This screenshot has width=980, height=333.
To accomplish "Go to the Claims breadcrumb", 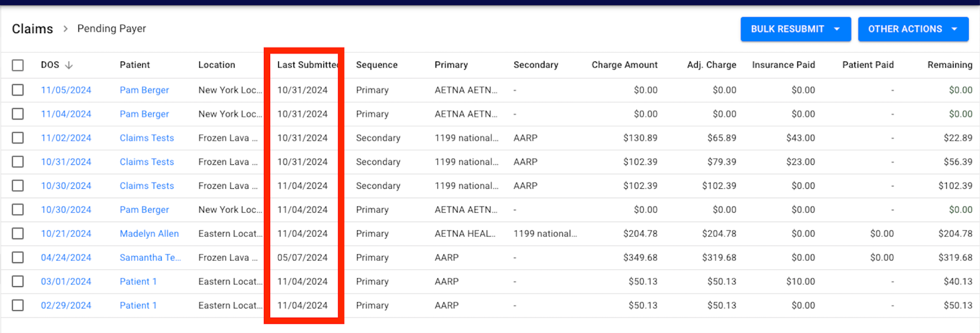I will tap(32, 29).
